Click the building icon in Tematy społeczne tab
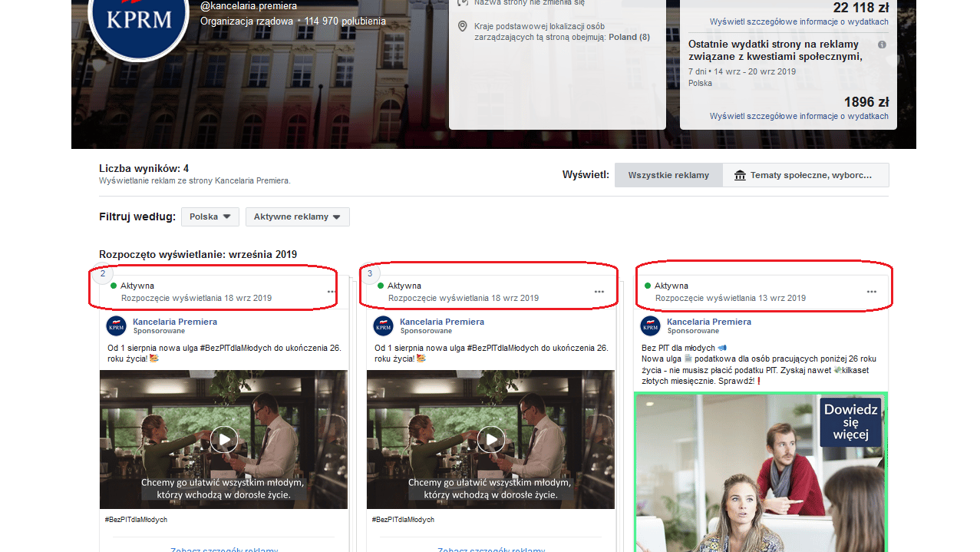 (x=740, y=175)
